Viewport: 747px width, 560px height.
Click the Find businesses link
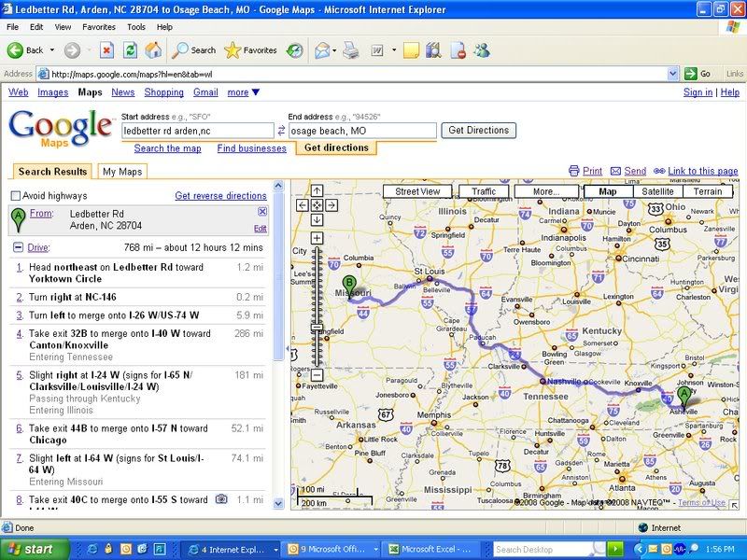point(251,148)
